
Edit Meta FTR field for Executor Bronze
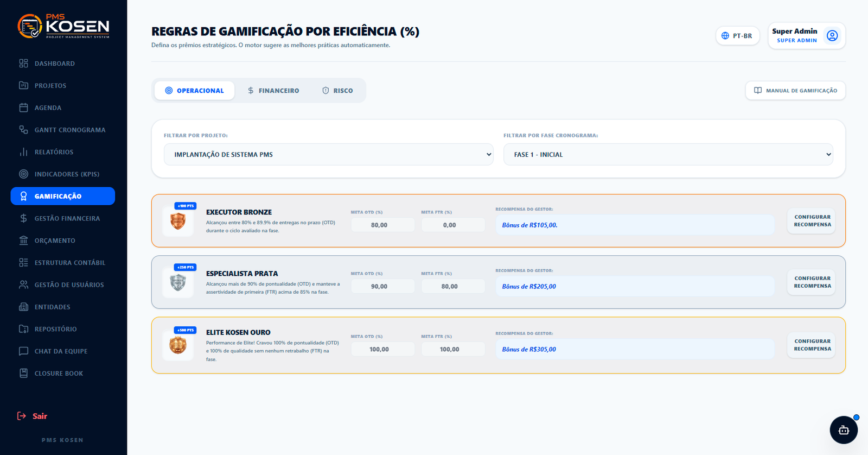point(453,225)
